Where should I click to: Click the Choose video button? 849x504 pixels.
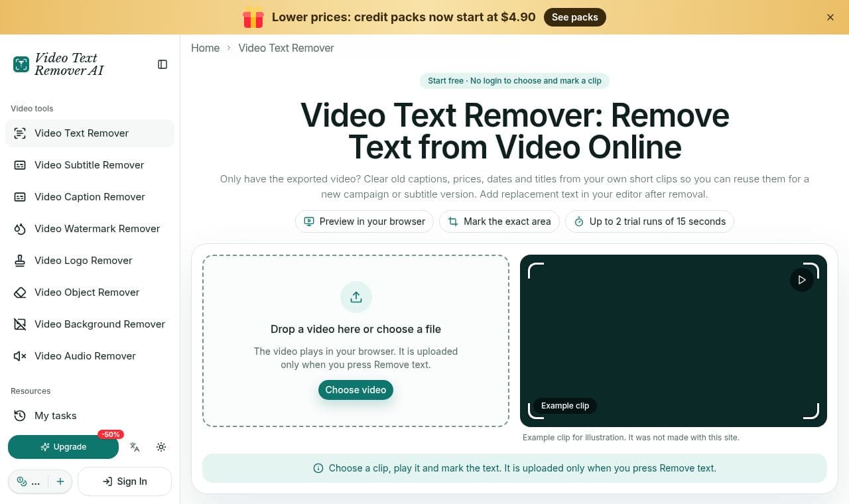(356, 390)
